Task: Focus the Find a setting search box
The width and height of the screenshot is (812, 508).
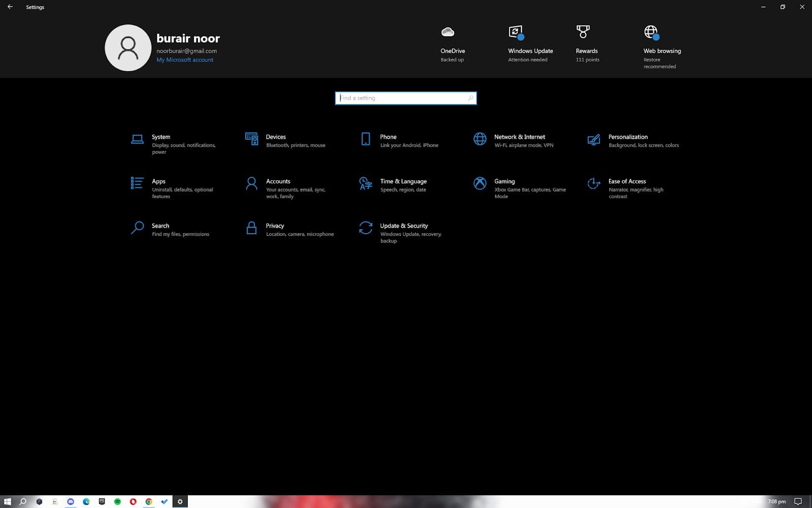Action: (405, 98)
